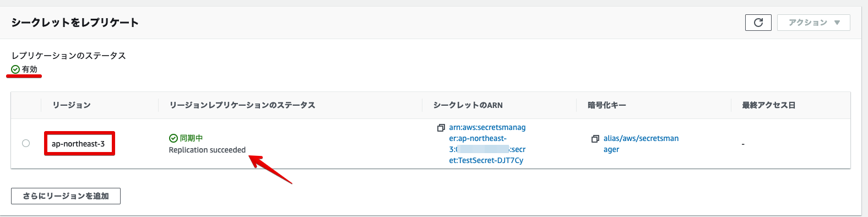Click the アクション dropdown arrow
This screenshot has width=868, height=217.
(x=837, y=23)
